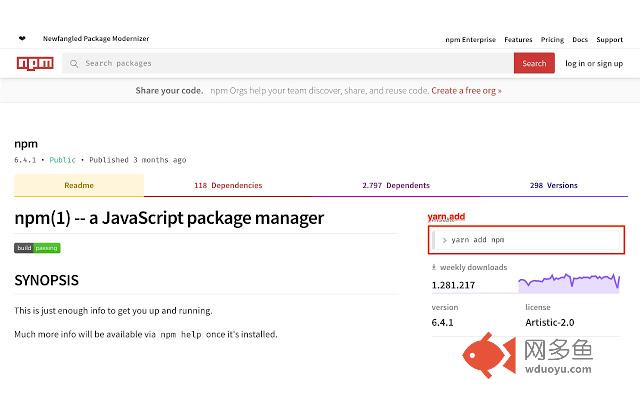
Task: Click Newfangled Package Modernizer text
Action: pyautogui.click(x=96, y=38)
